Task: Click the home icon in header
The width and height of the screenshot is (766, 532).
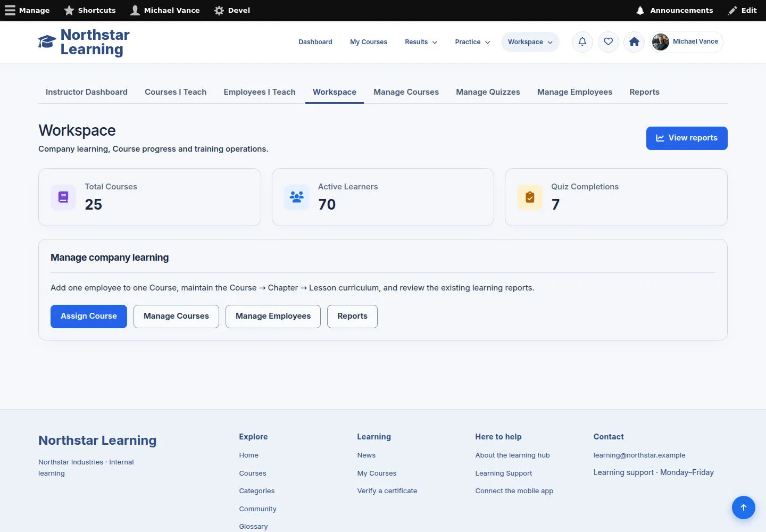Action: (634, 41)
